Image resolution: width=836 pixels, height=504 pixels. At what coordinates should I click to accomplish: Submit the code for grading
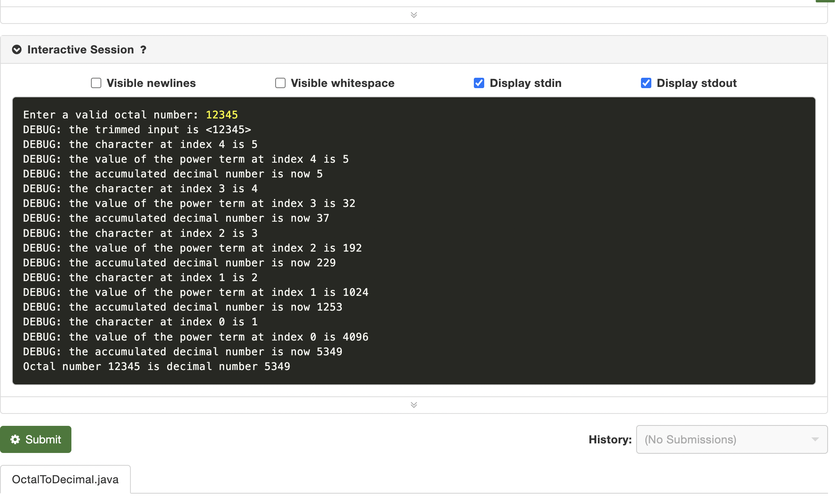[36, 439]
